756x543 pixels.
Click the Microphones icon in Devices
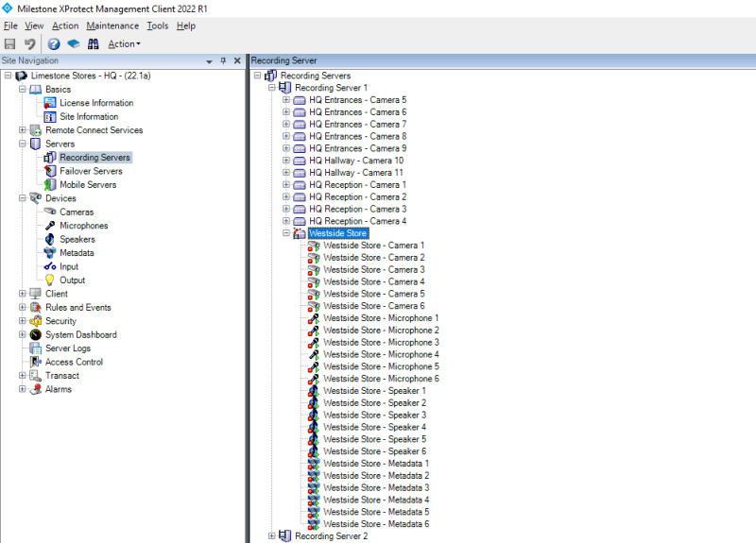(x=50, y=226)
